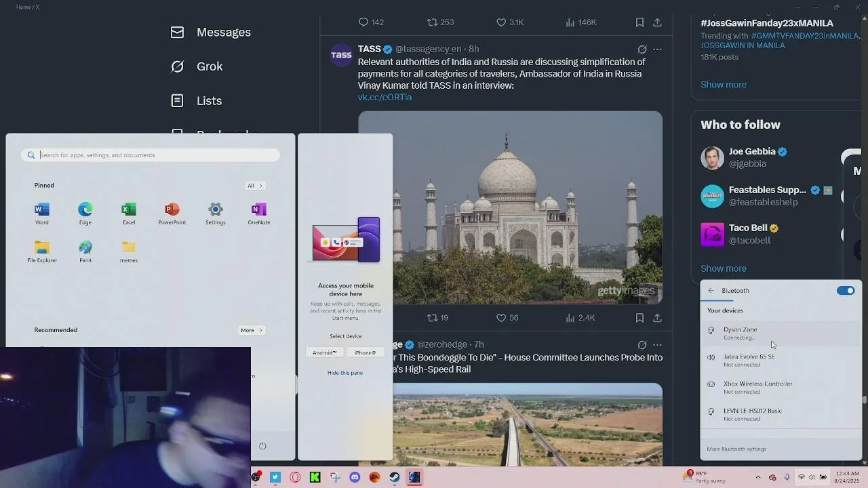Go back from the Bluetooth panel
The image size is (868, 488).
pos(711,291)
